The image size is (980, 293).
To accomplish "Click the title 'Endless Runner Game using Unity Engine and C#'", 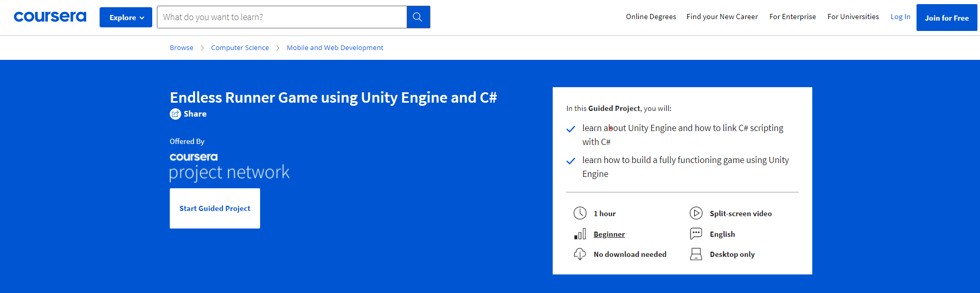I will 333,97.
